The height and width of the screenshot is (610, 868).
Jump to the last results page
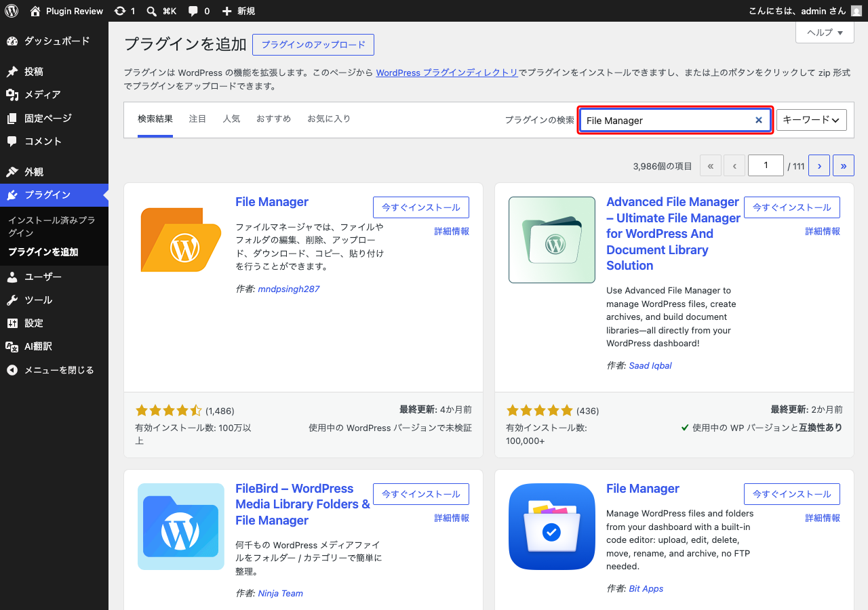(844, 165)
